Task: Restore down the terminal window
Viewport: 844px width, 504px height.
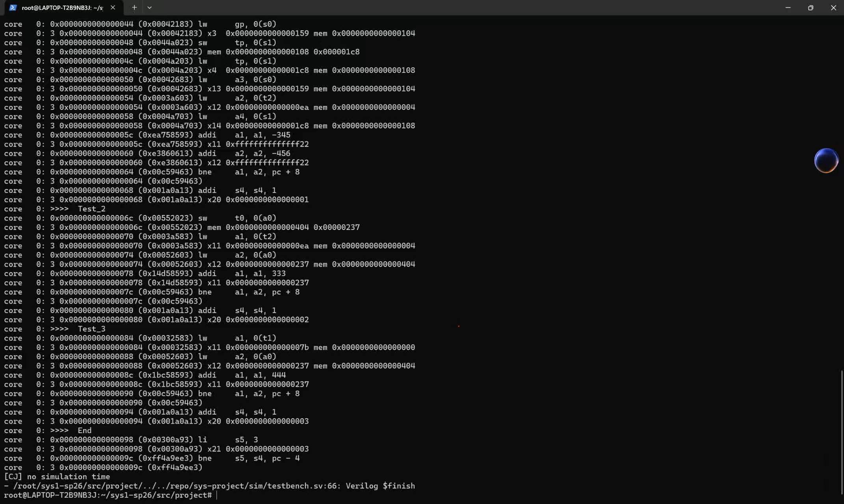Action: (811, 7)
